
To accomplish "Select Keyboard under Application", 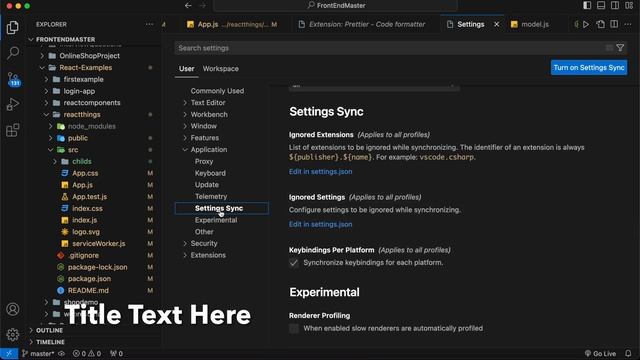I will coord(210,173).
